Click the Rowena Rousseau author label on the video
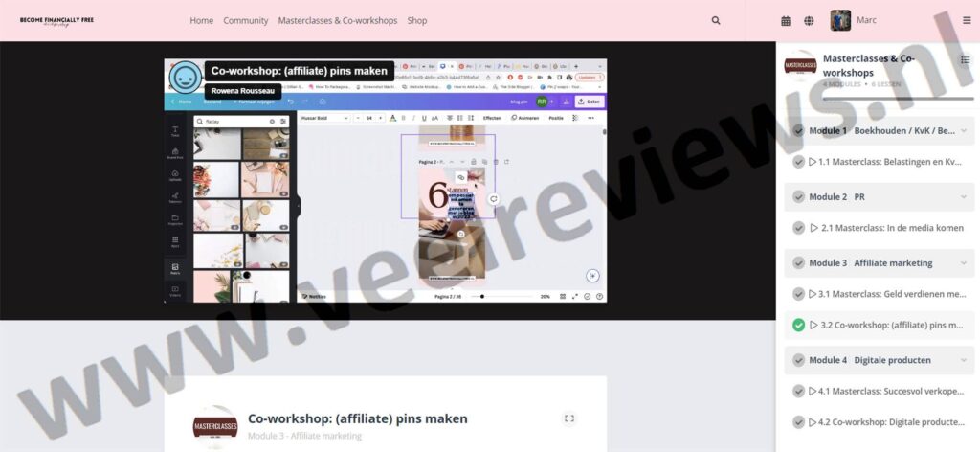Screen dimensions: 980x452 click(x=242, y=91)
